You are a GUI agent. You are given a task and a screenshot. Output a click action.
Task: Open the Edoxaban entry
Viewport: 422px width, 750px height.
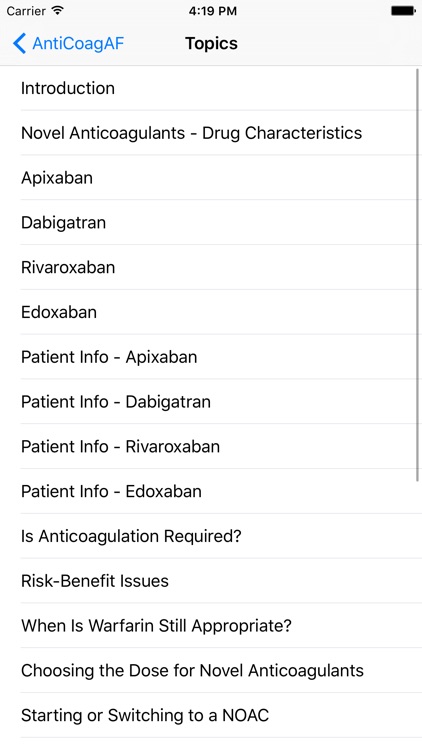click(211, 312)
